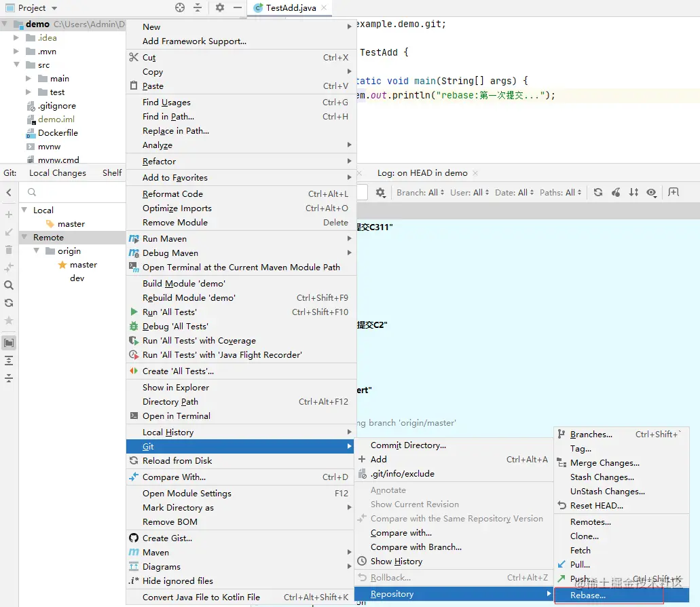Close the TestAddjava editor tab

tap(324, 7)
